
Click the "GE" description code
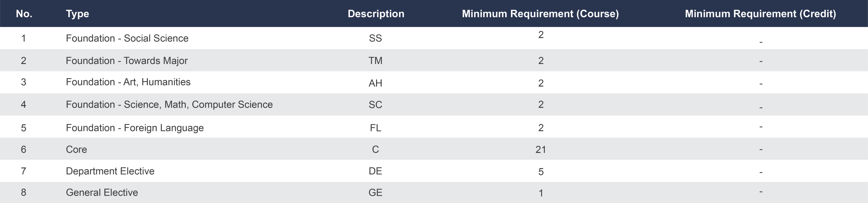(x=375, y=193)
